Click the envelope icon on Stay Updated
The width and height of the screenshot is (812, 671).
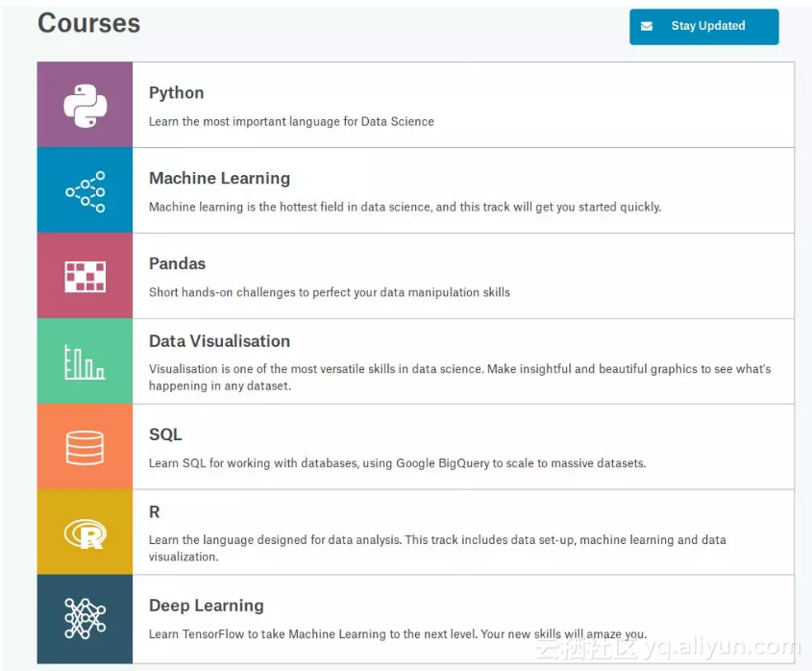[647, 26]
